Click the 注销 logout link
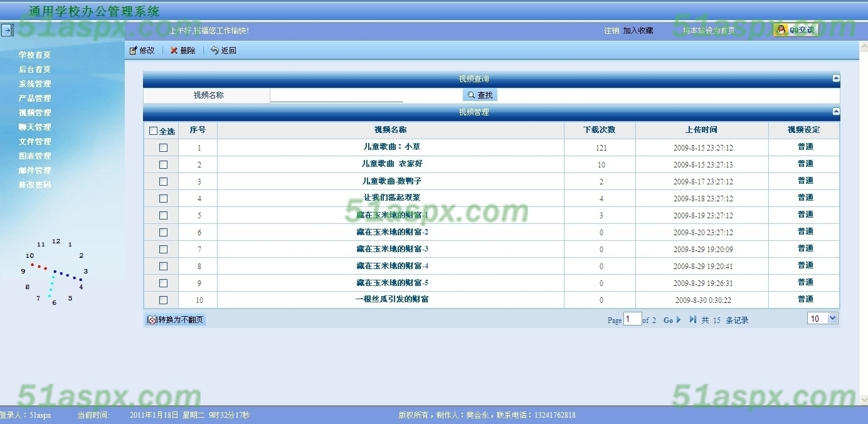Viewport: 868px width, 424px height. coord(611,30)
